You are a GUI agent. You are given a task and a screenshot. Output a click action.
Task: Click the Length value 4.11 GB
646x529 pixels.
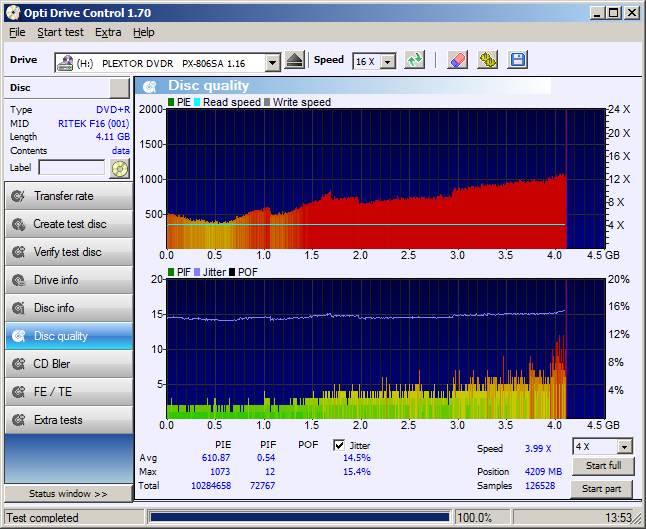(x=113, y=137)
